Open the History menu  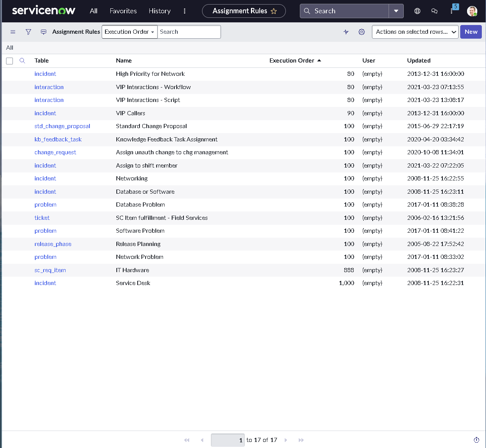160,11
